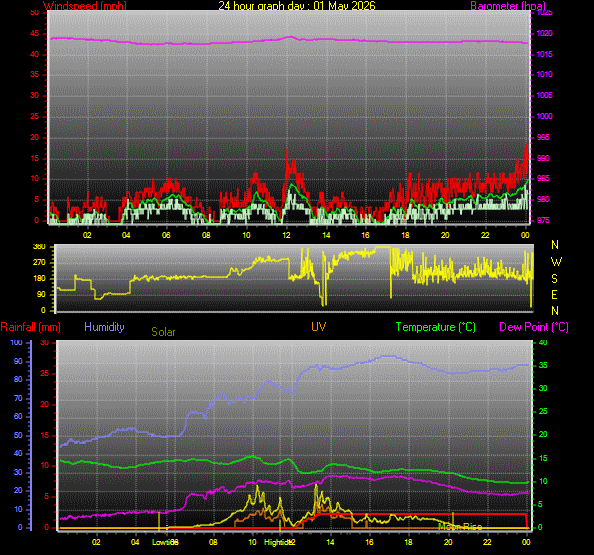The width and height of the screenshot is (594, 555).
Task: Click the 18 hour label under wind graph
Action: click(x=405, y=235)
